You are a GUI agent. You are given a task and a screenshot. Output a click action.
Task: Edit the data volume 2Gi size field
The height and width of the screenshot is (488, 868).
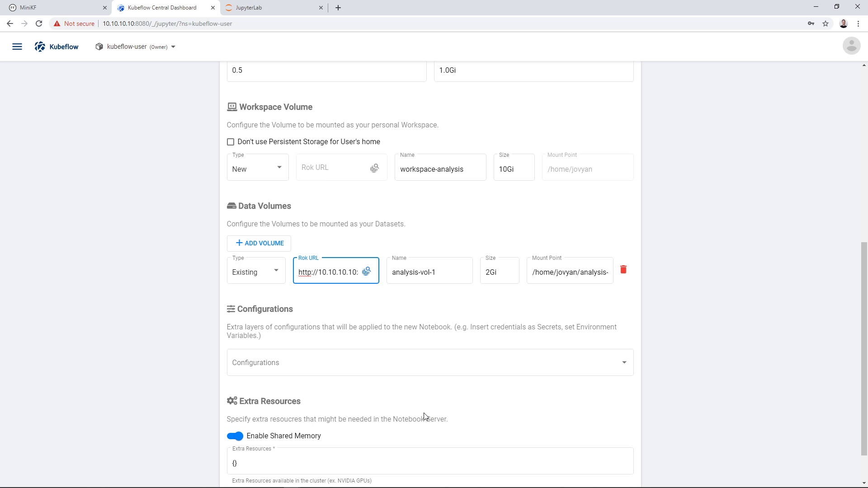click(x=500, y=271)
